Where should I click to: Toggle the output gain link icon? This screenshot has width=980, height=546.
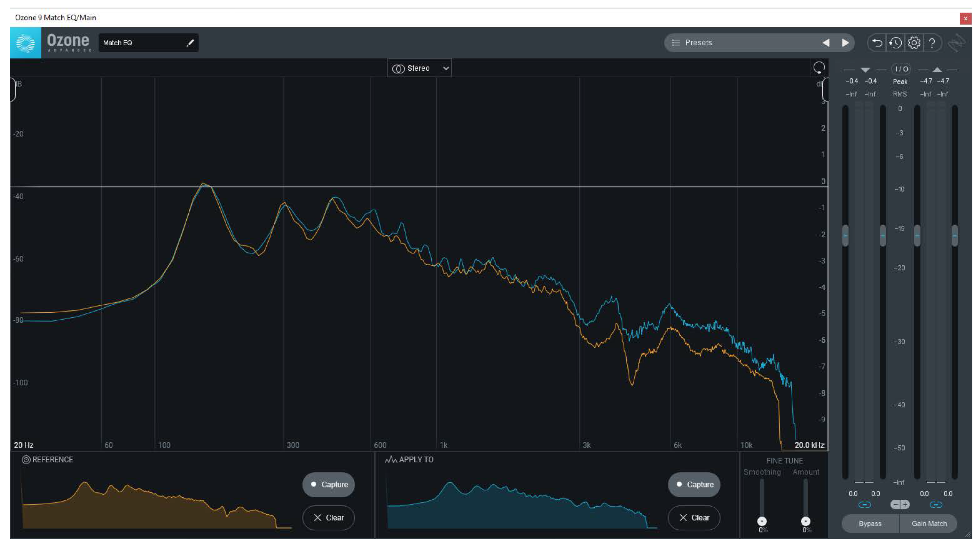pyautogui.click(x=935, y=505)
